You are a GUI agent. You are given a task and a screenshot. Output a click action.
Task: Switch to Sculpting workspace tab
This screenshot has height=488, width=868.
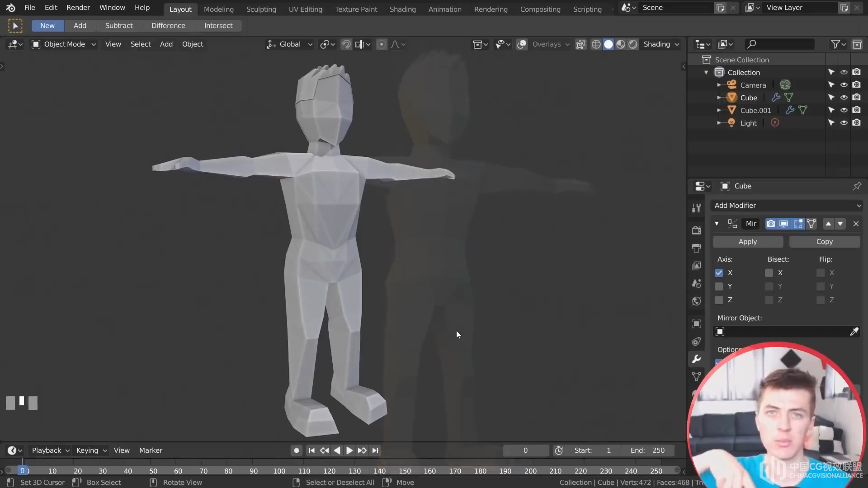tap(261, 9)
